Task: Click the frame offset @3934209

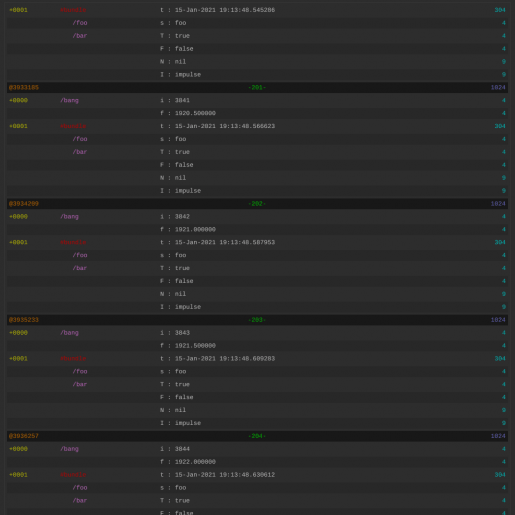Action: click(24, 204)
